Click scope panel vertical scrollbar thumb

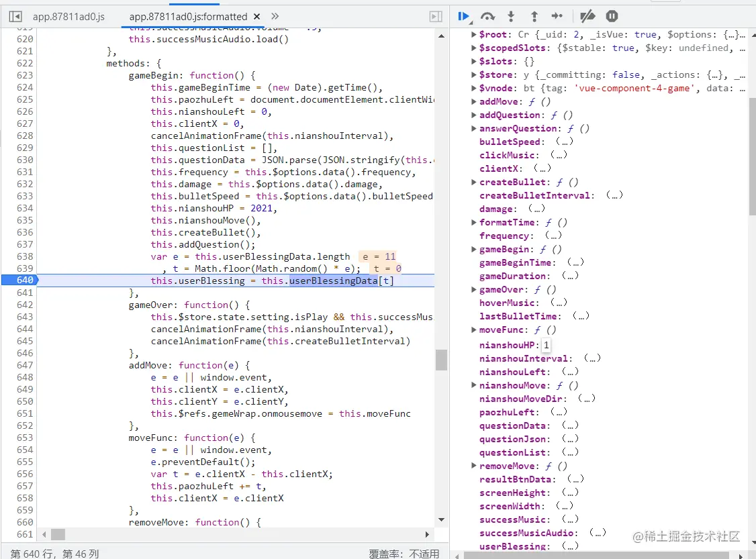coord(752,156)
